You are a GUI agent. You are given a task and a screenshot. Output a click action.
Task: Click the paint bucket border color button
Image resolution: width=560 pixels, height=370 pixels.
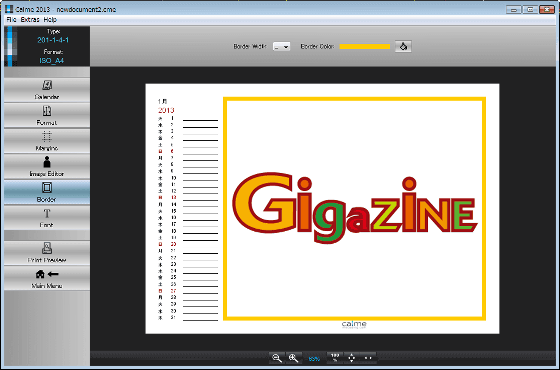click(403, 46)
